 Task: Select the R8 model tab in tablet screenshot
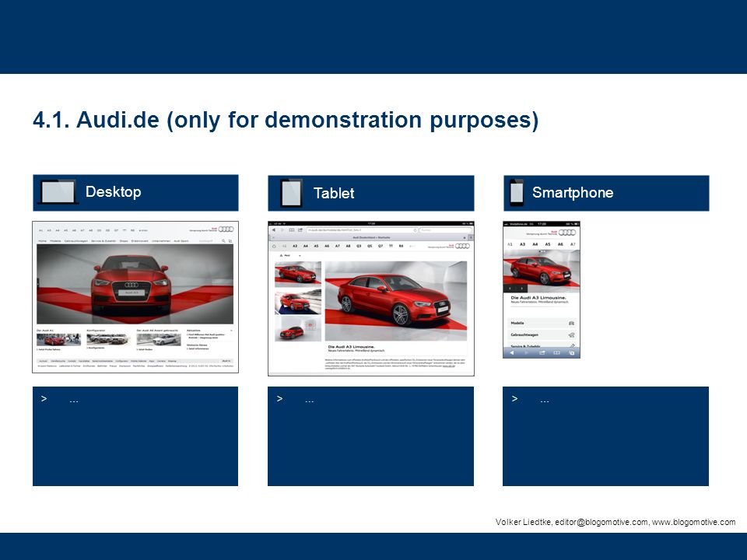(402, 247)
